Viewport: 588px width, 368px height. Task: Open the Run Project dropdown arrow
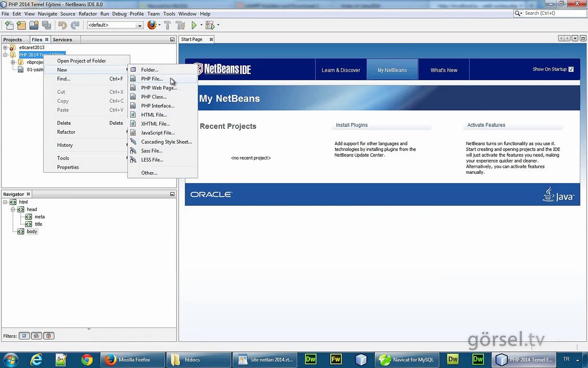pos(202,25)
